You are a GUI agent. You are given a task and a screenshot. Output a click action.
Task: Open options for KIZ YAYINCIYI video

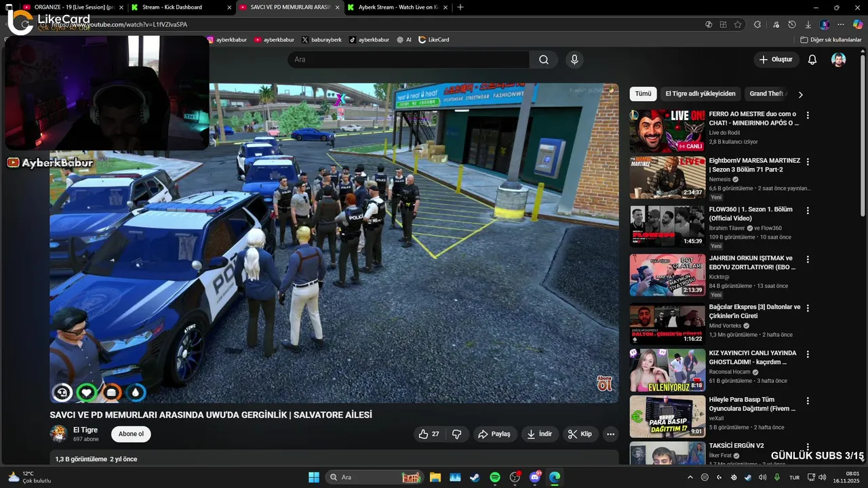[x=807, y=354]
